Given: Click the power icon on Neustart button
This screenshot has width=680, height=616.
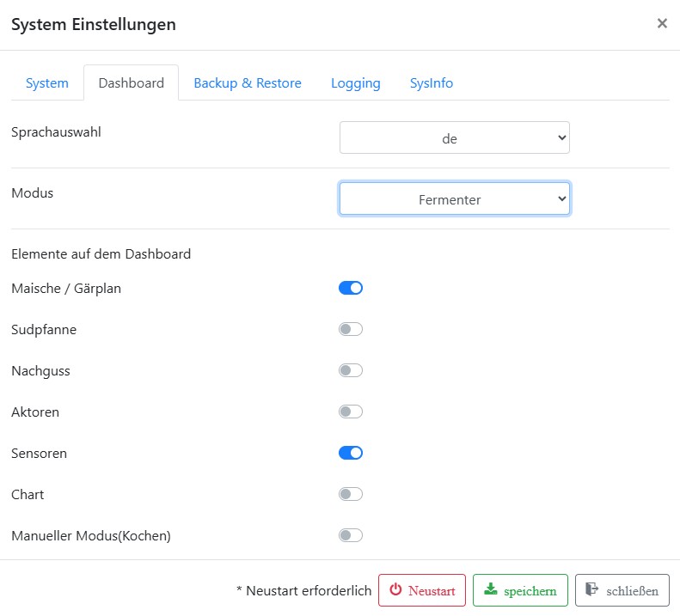Looking at the screenshot, I should pyautogui.click(x=395, y=590).
